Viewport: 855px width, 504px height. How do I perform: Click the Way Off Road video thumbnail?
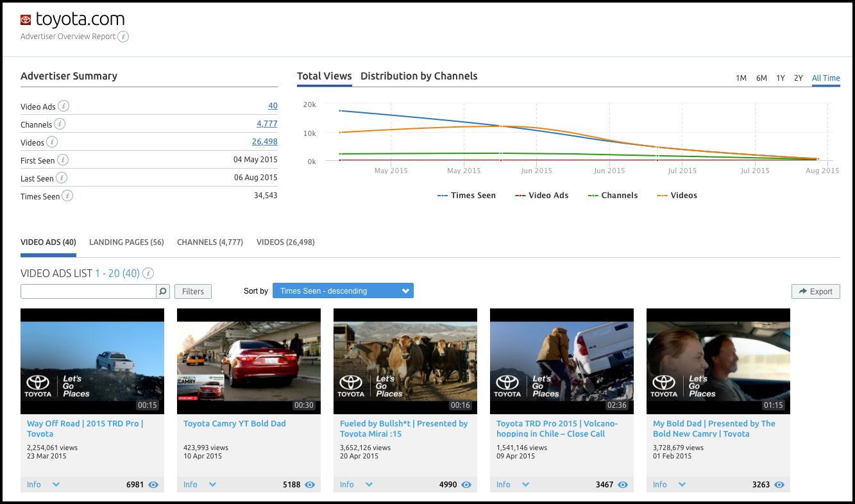[92, 362]
